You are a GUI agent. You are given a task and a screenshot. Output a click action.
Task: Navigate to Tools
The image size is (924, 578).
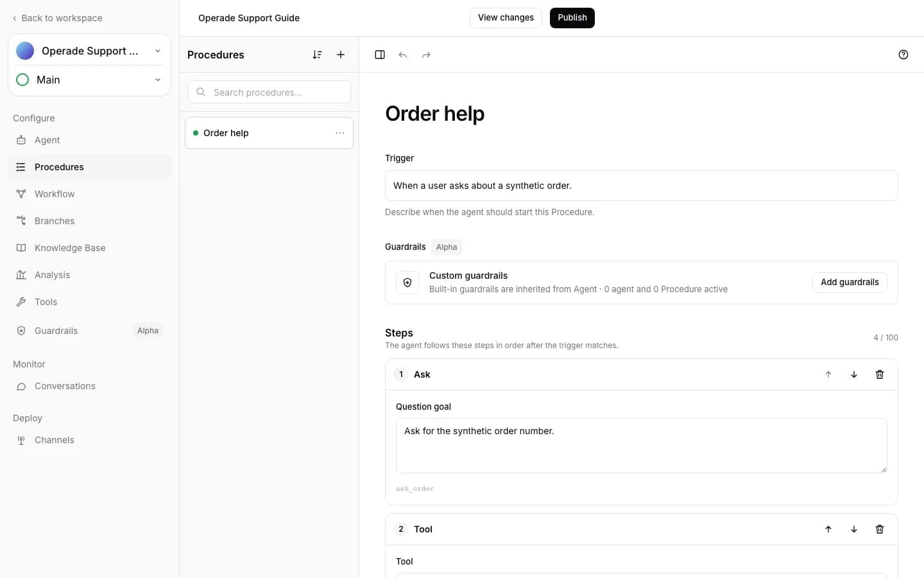click(x=89, y=302)
